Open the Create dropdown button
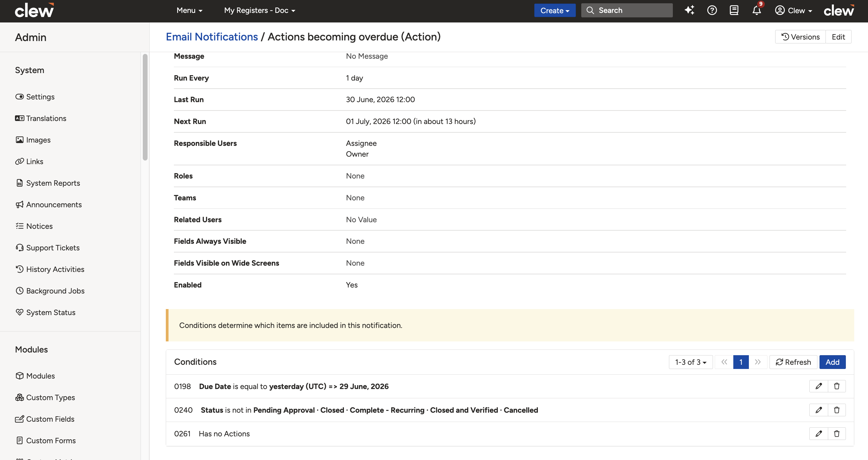Viewport: 868px width, 460px height. tap(555, 10)
